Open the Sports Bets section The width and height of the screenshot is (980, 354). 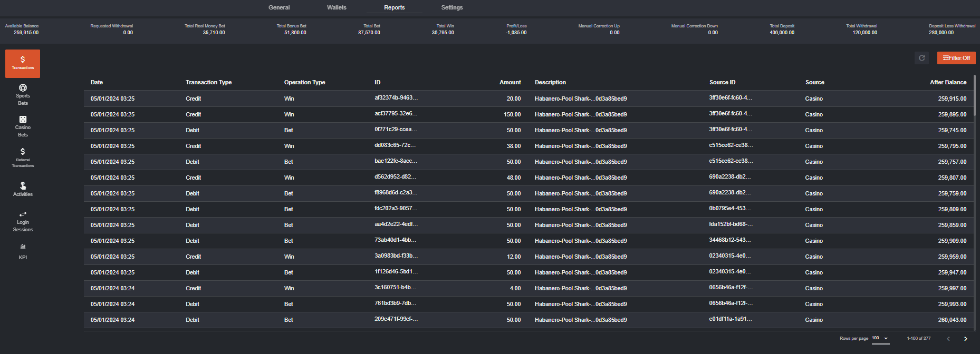tap(23, 95)
